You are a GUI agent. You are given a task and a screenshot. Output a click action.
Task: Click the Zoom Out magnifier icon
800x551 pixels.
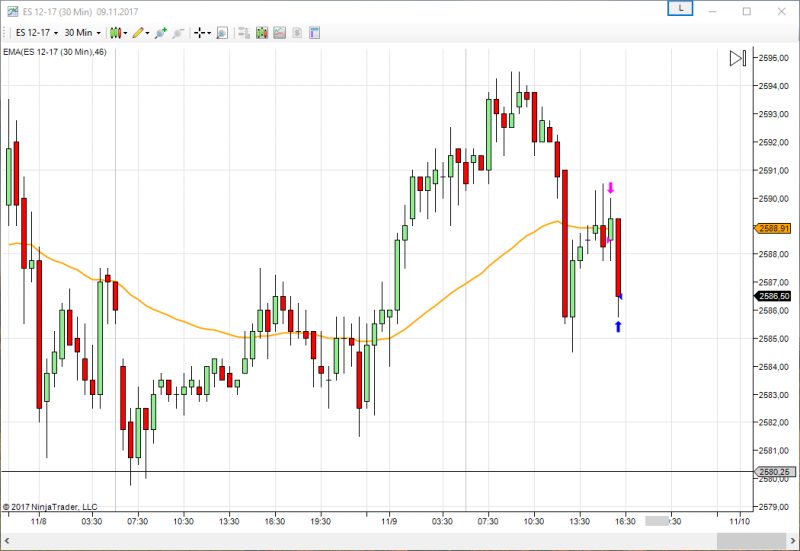(178, 33)
